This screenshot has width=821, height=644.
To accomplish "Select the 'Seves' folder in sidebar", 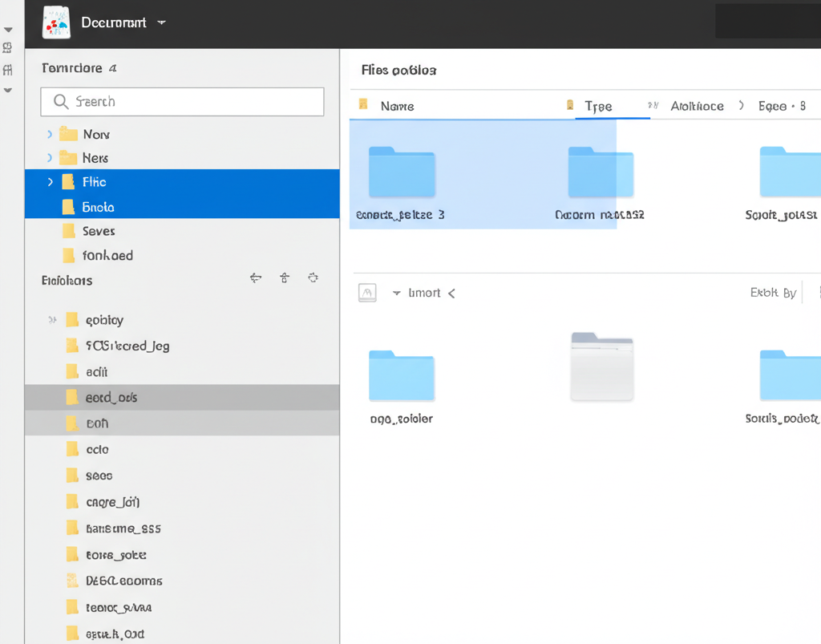I will pyautogui.click(x=99, y=231).
